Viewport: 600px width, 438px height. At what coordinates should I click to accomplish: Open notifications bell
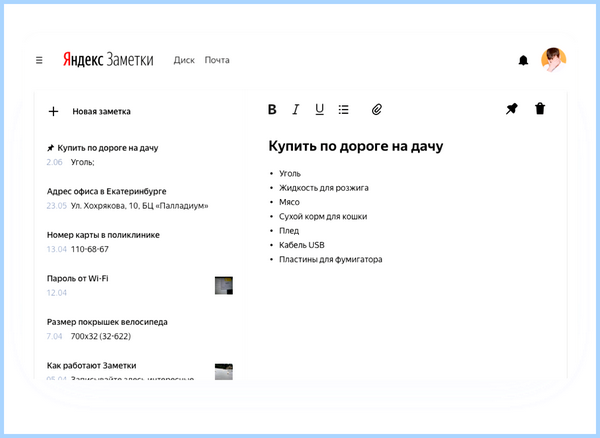(x=523, y=60)
